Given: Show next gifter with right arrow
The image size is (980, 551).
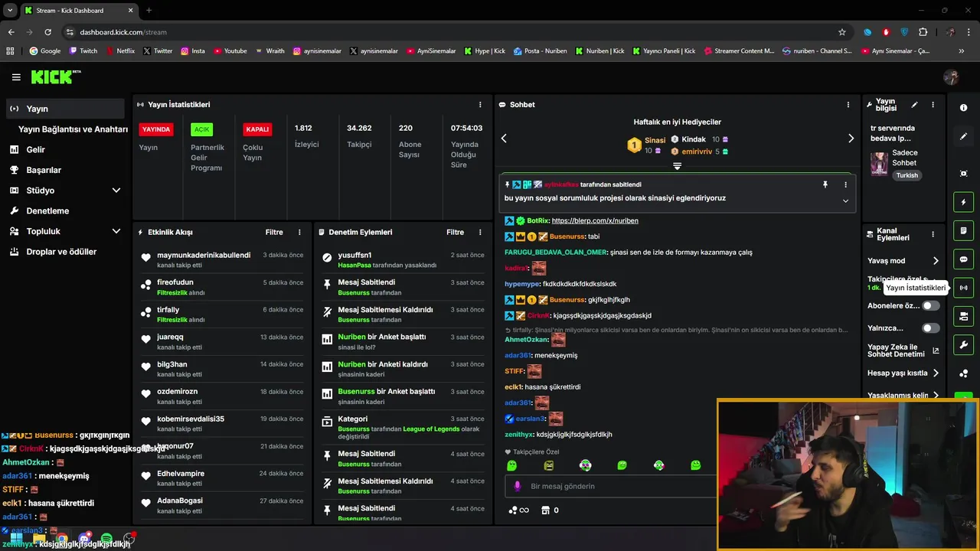Looking at the screenshot, I should (x=851, y=139).
